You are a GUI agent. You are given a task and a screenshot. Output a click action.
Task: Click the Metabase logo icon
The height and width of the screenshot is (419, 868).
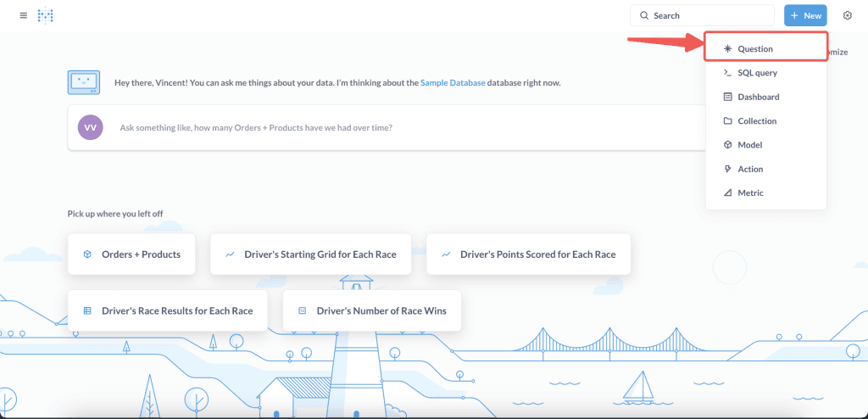[x=46, y=15]
